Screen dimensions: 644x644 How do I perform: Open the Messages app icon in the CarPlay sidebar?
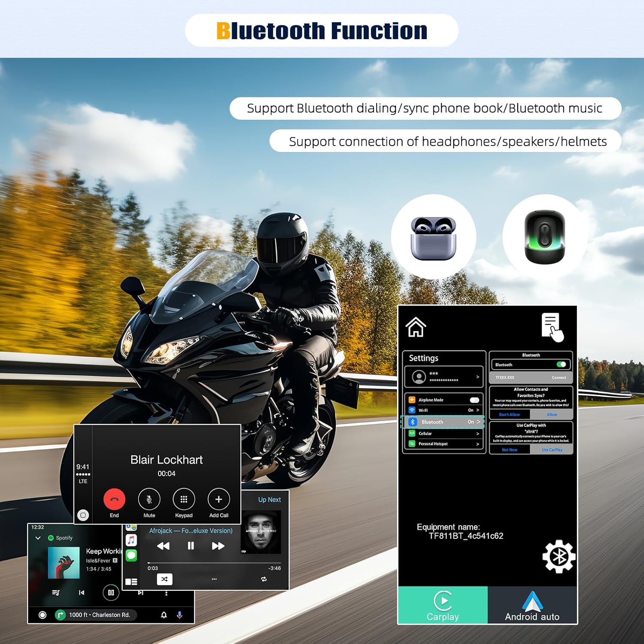[131, 556]
